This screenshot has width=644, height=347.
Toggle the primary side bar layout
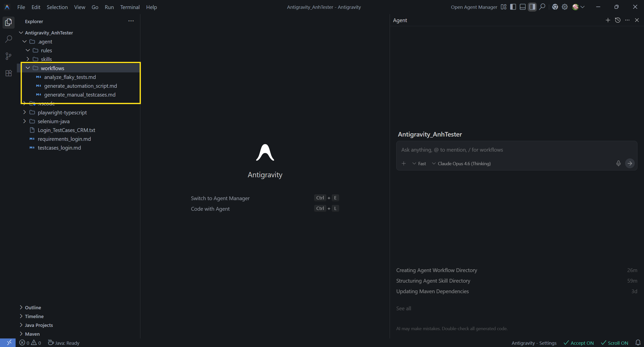click(x=513, y=7)
